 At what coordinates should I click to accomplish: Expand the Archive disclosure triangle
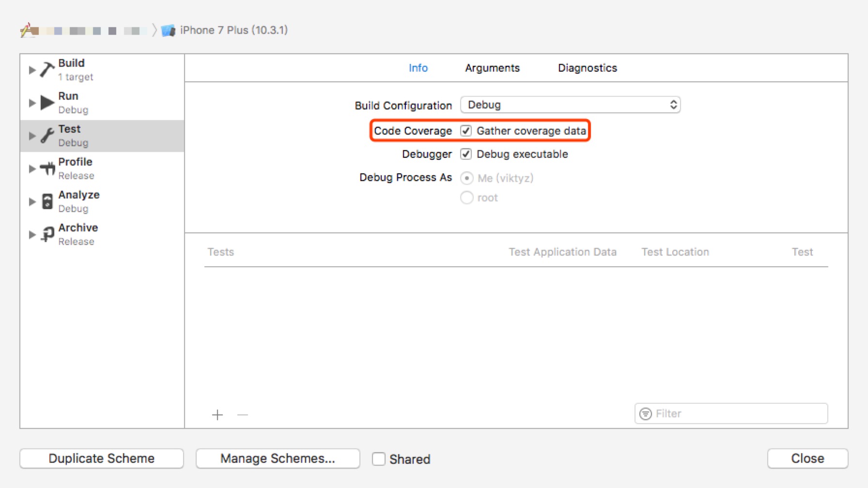[32, 235]
